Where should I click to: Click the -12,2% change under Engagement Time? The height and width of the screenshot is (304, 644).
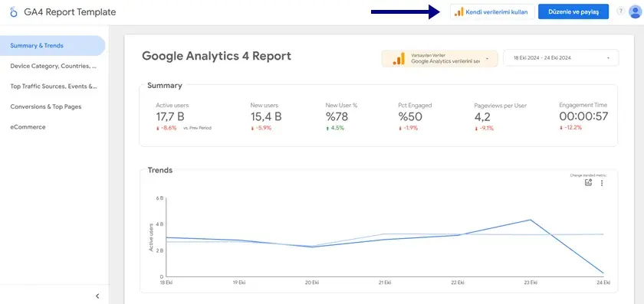(x=571, y=128)
